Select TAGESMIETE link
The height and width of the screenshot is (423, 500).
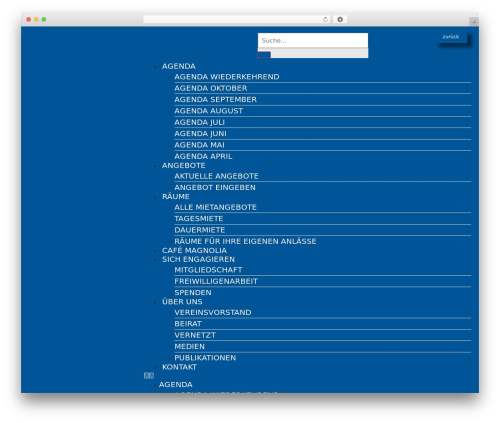pyautogui.click(x=199, y=219)
